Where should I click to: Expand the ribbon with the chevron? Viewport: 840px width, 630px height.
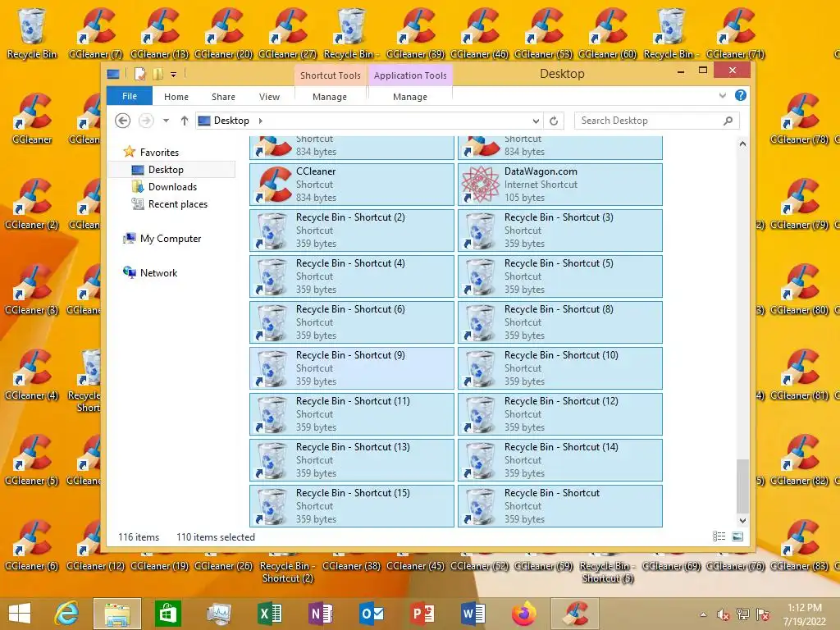[722, 95]
